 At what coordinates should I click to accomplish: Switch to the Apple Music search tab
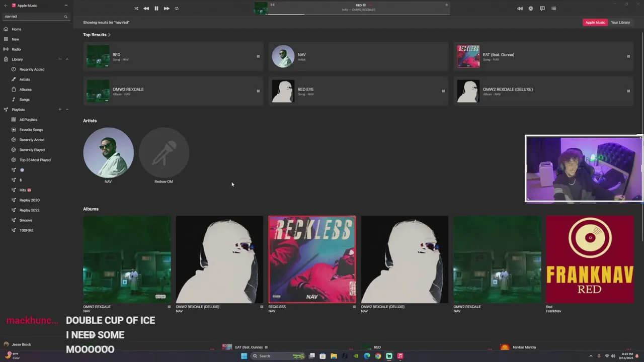595,23
